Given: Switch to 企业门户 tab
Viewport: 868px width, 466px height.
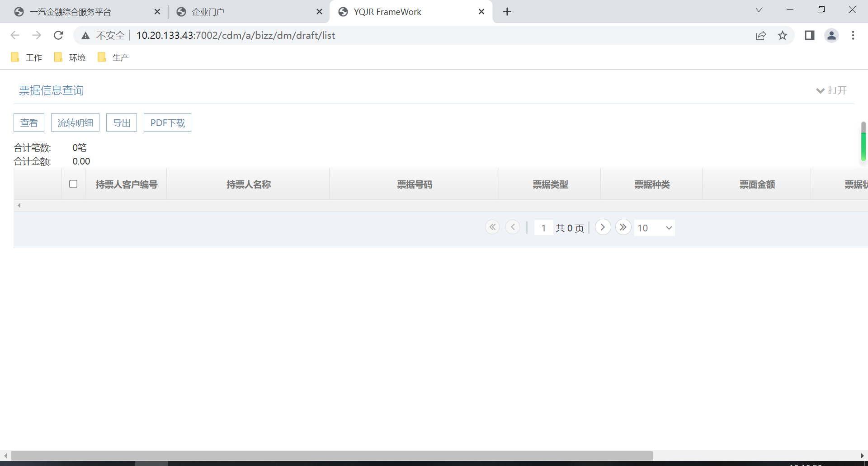Looking at the screenshot, I should [x=248, y=12].
